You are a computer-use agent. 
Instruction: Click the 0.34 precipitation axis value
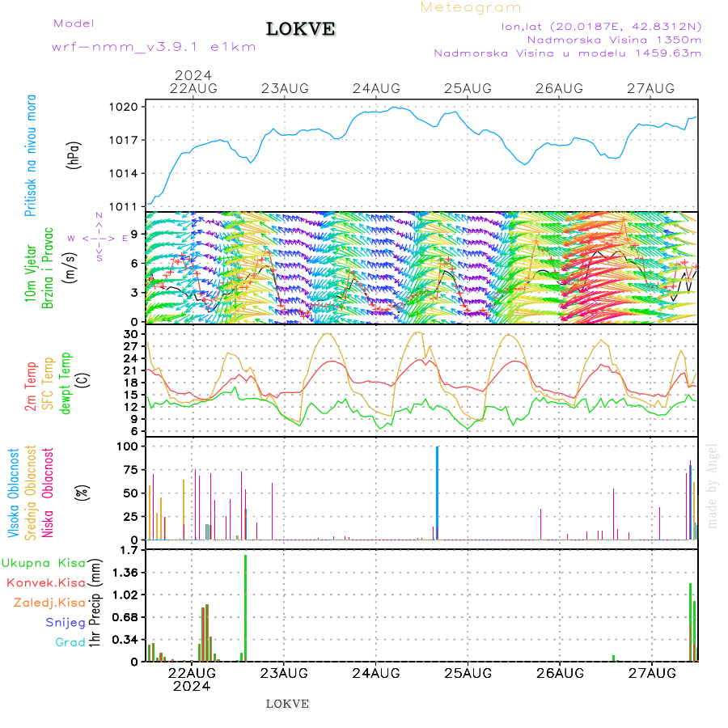pyautogui.click(x=125, y=641)
